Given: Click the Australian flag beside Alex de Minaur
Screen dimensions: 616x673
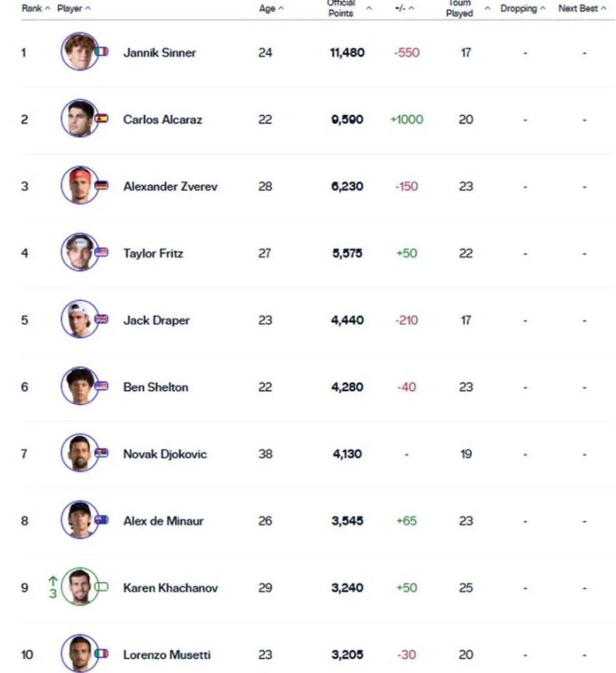Looking at the screenshot, I should [102, 520].
